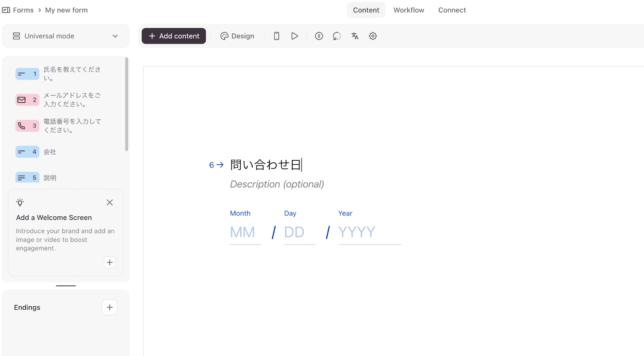Click the Add content button

pos(173,36)
